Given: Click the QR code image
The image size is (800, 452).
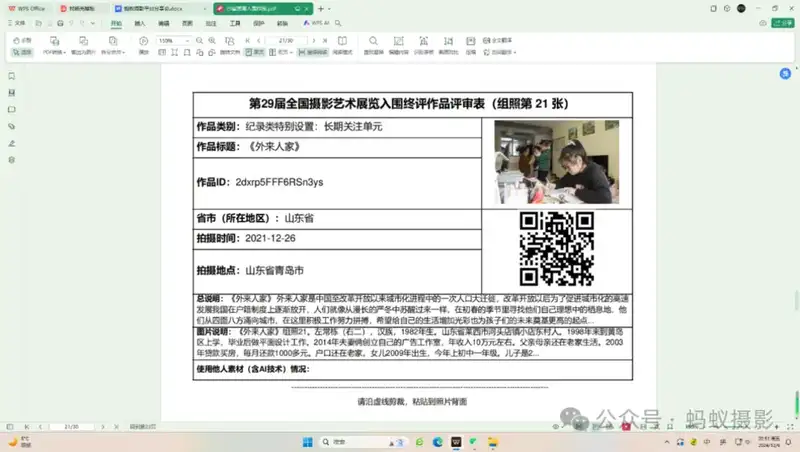Looking at the screenshot, I should tap(557, 249).
